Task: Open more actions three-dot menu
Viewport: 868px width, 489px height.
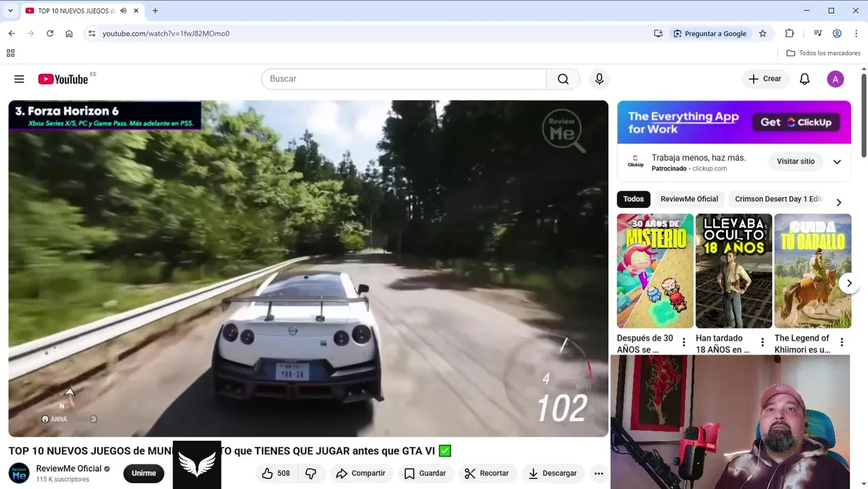Action: coord(598,473)
